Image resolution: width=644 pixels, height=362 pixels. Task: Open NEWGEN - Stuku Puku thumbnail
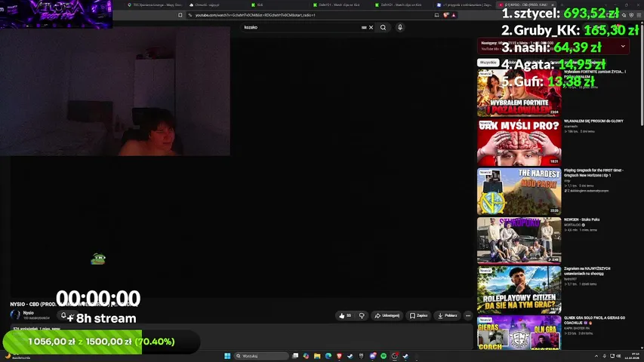(x=519, y=241)
